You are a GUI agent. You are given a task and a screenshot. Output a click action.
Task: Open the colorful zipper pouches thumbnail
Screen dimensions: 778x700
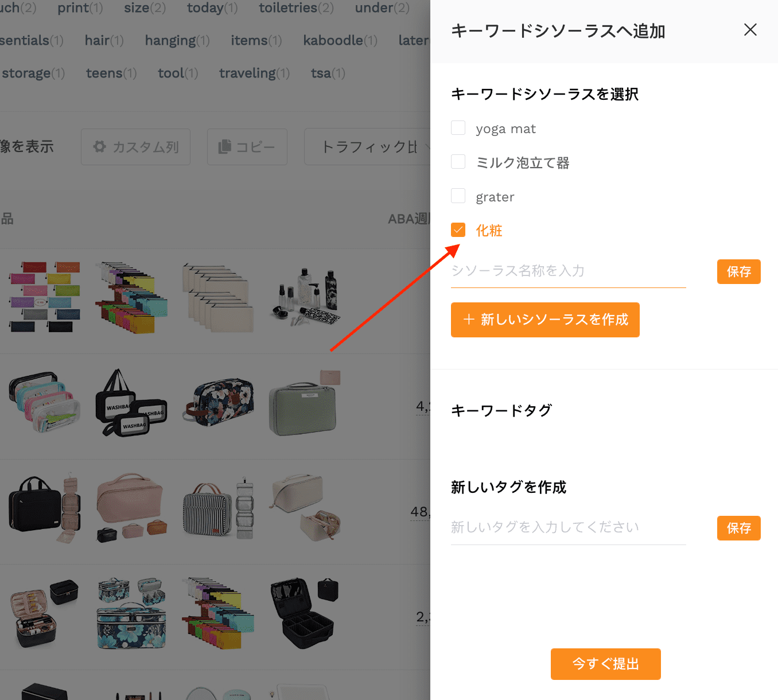click(x=45, y=296)
